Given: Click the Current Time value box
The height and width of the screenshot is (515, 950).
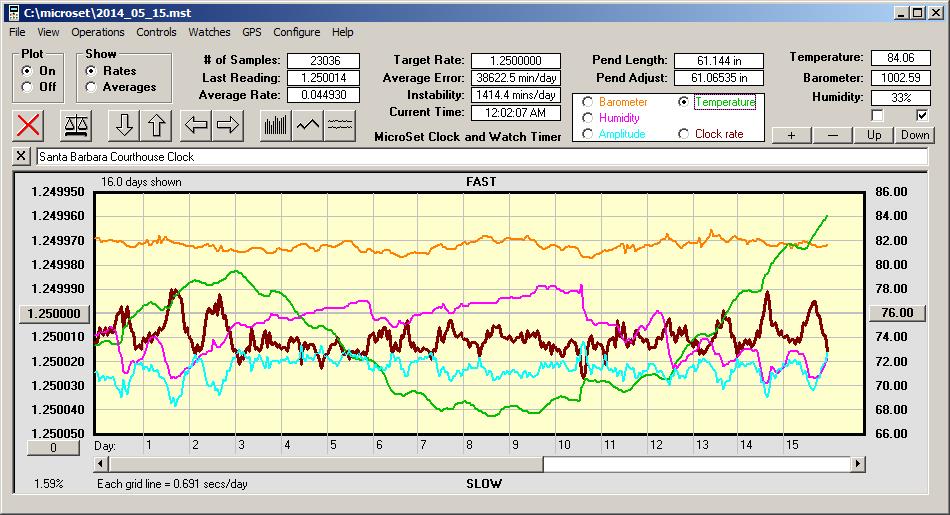Looking at the screenshot, I should click(516, 113).
